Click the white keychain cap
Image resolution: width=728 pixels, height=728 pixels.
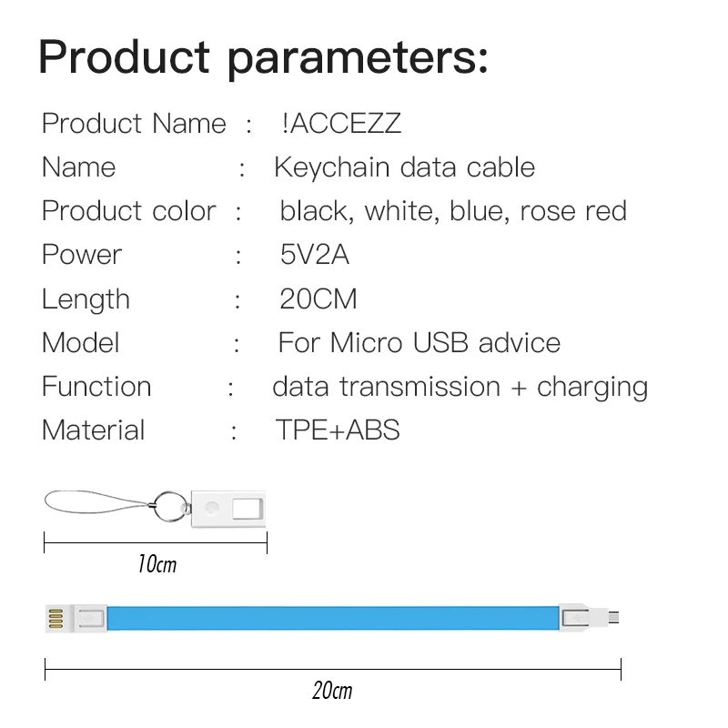[229, 509]
